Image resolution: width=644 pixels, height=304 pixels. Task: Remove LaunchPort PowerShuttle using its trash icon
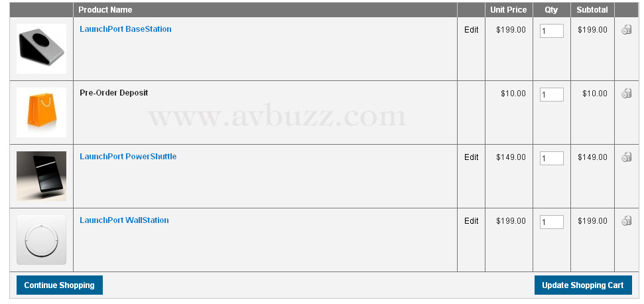click(x=626, y=157)
